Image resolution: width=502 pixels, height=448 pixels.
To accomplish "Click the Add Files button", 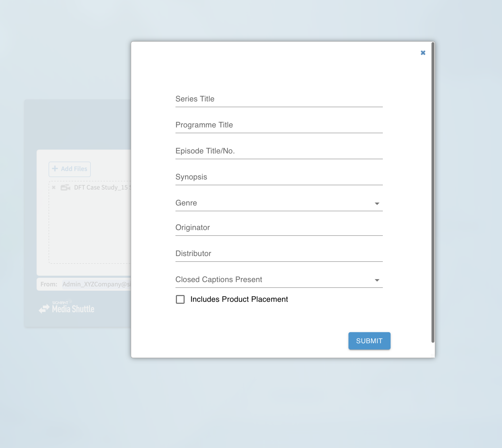I will tap(70, 169).
